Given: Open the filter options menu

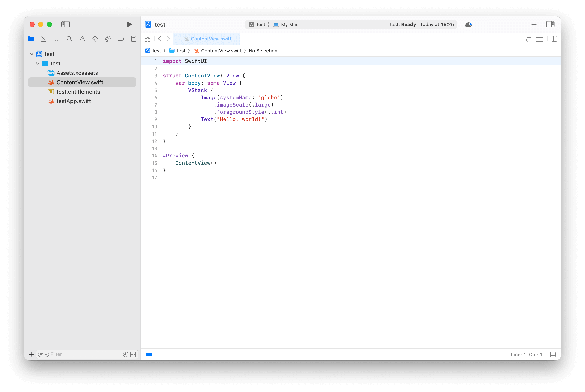Looking at the screenshot, I should 43,354.
